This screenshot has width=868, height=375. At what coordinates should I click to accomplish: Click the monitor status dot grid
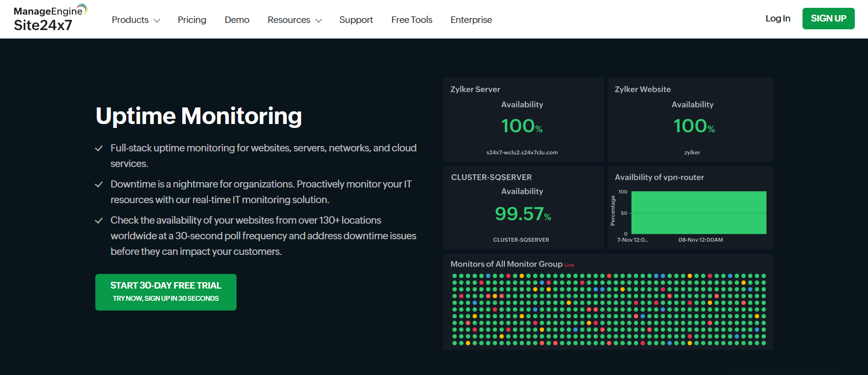[609, 310]
